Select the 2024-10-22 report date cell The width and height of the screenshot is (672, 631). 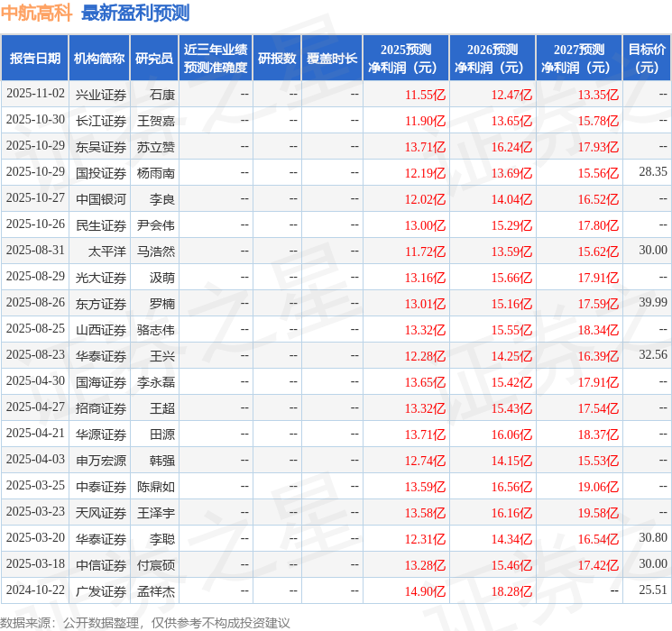point(35,590)
